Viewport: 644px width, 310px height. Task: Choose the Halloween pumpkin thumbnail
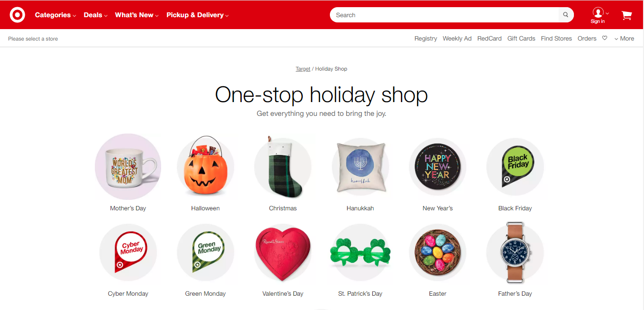pyautogui.click(x=205, y=166)
